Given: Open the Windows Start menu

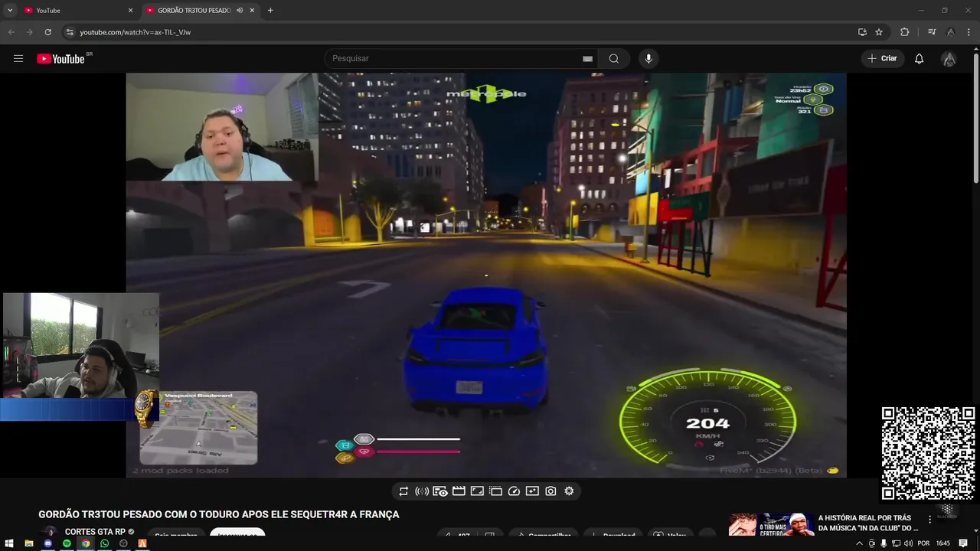Looking at the screenshot, I should pyautogui.click(x=9, y=543).
